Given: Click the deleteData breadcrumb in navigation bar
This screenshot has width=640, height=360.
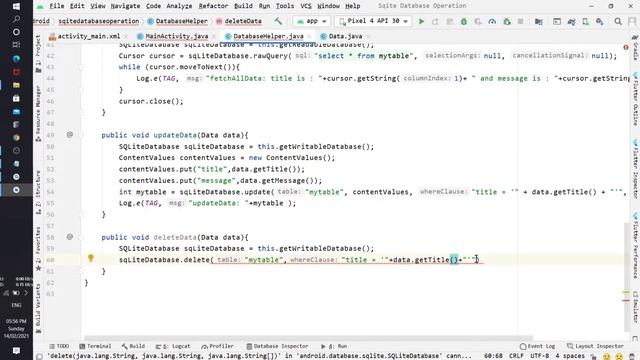Looking at the screenshot, I should pyautogui.click(x=239, y=21).
